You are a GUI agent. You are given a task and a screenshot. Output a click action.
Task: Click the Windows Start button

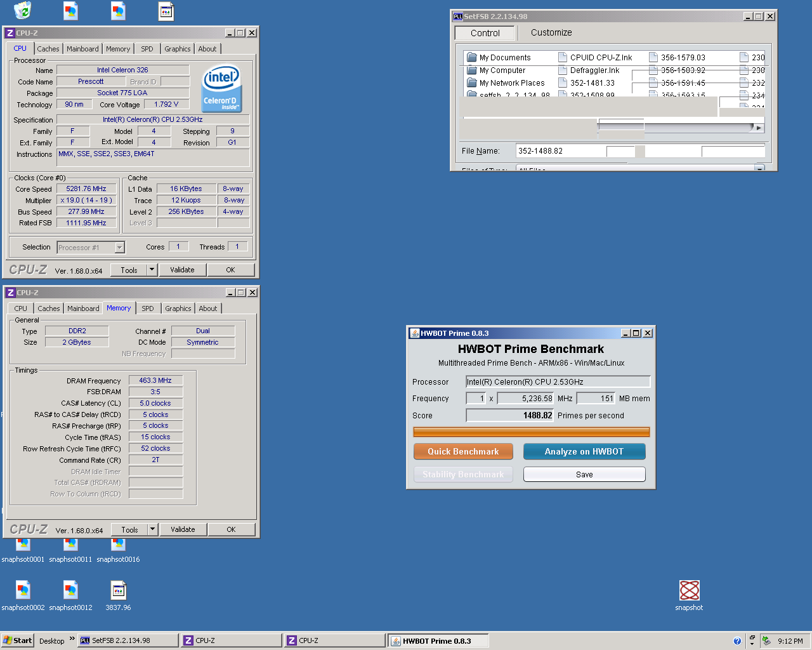point(17,640)
